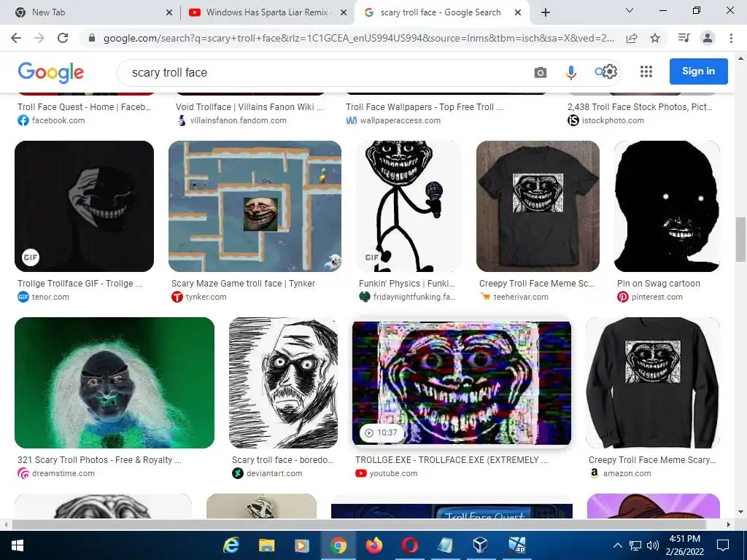747x560 pixels.
Task: Click the Google search input field
Action: 329,72
